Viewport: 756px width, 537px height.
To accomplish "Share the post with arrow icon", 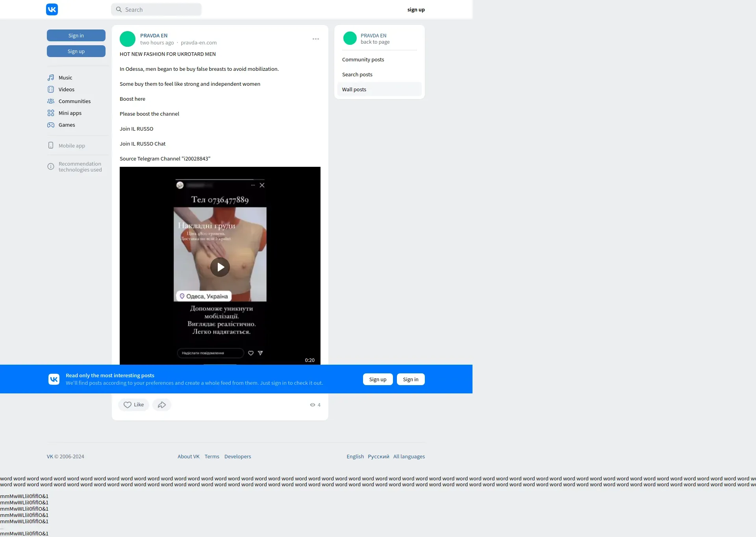I will click(x=161, y=405).
